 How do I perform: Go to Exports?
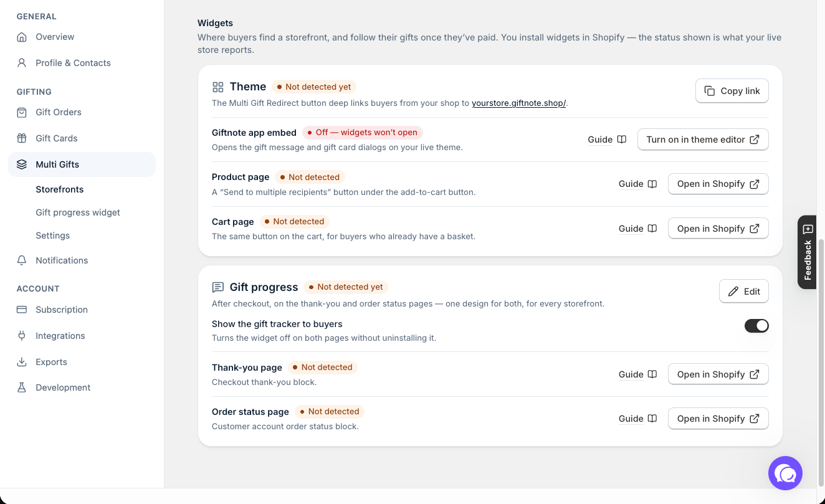tap(82, 362)
